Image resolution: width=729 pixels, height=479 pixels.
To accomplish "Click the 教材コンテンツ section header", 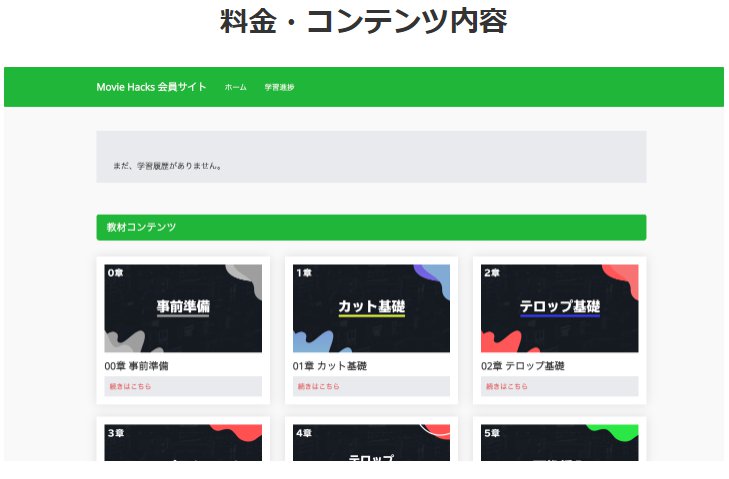I will coord(371,227).
